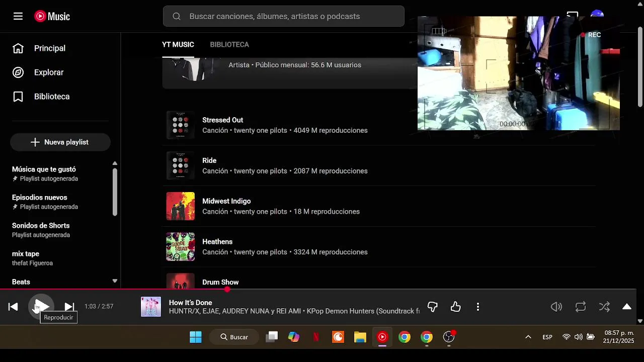Skip to the next track
Image resolution: width=644 pixels, height=362 pixels.
click(x=69, y=307)
